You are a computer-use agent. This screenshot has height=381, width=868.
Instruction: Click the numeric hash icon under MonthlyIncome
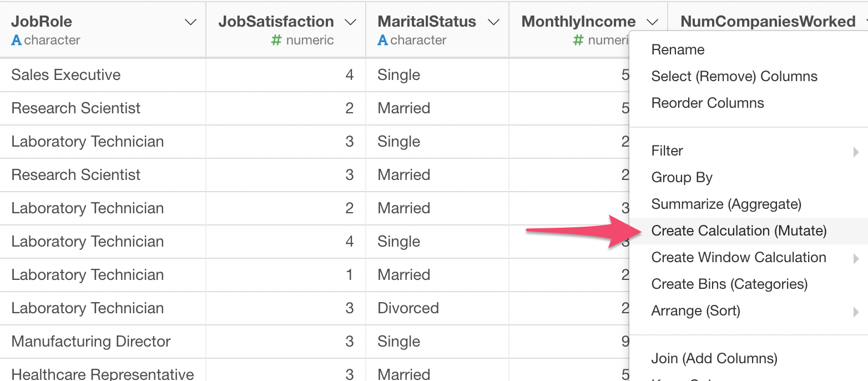click(x=578, y=40)
